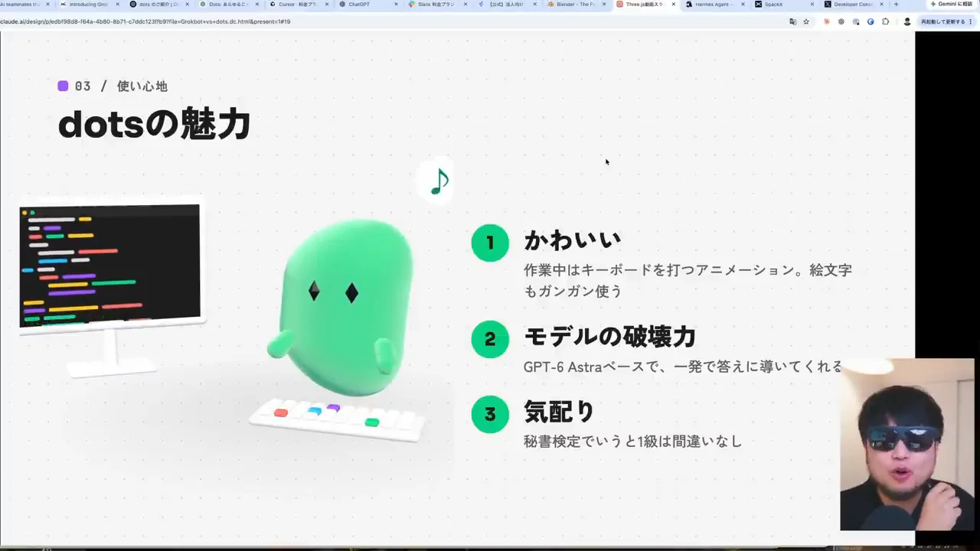
Task: Open the browser profile avatar
Action: (x=907, y=21)
